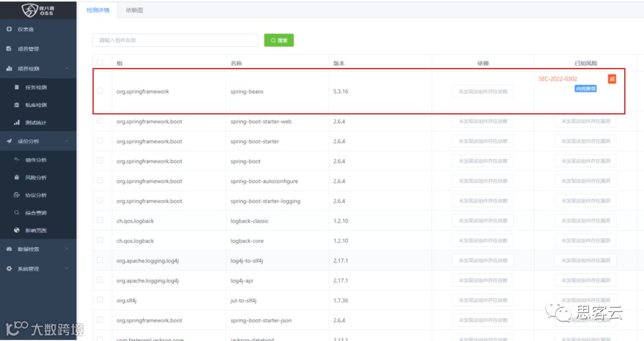The width and height of the screenshot is (644, 341).
Task: Click the 系统管理 gear icon
Action: tap(9, 269)
